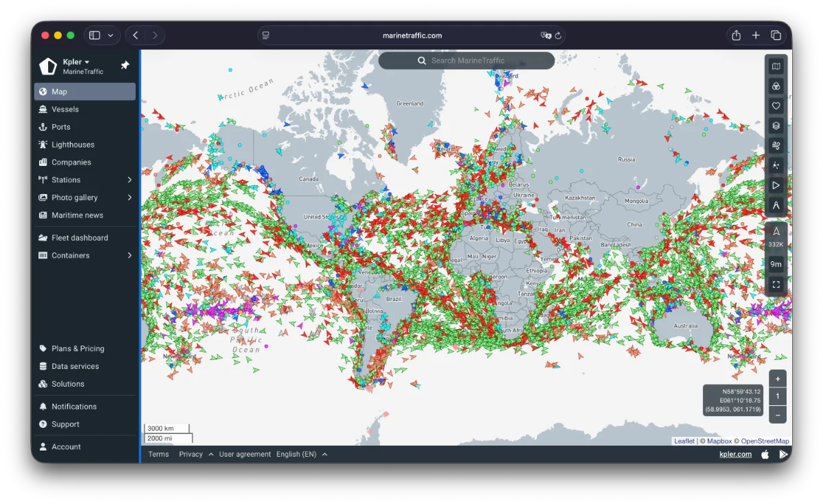The height and width of the screenshot is (504, 823).
Task: Pin the sidebar with the pin icon
Action: 125,65
